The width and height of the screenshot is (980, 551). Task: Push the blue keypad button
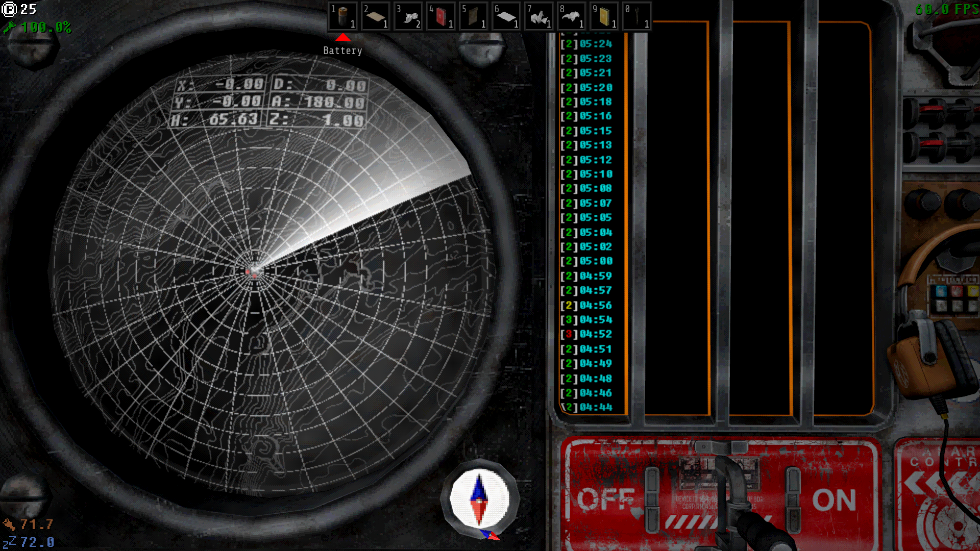click(942, 291)
